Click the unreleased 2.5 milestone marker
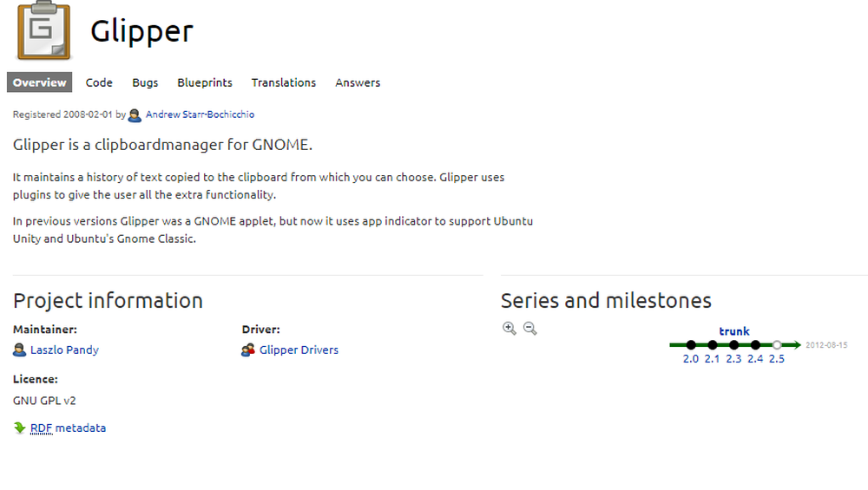 tap(777, 345)
